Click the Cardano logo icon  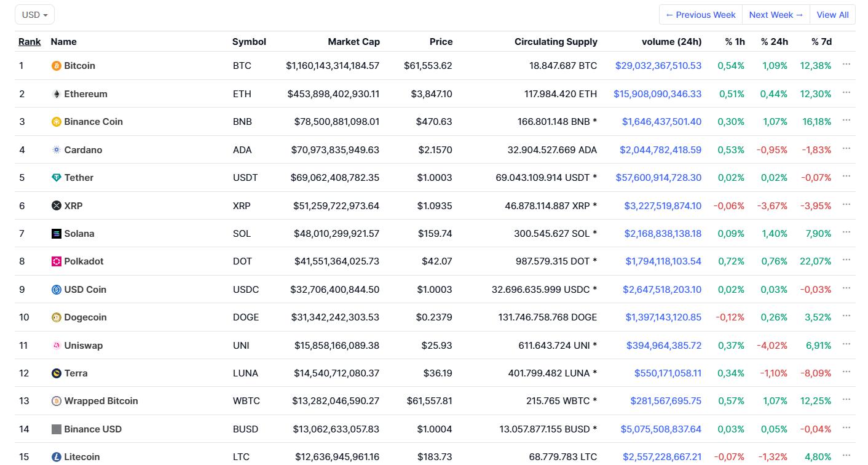pos(56,150)
